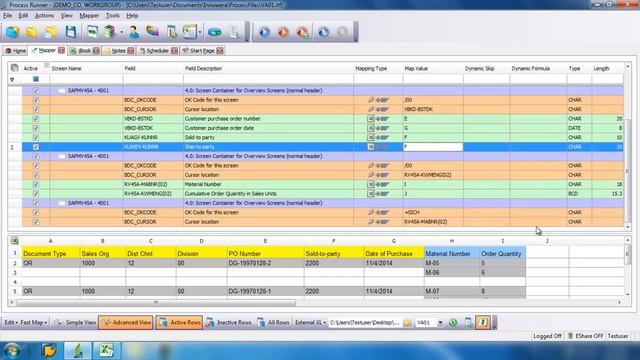Open the External XL dropdown

click(310, 322)
